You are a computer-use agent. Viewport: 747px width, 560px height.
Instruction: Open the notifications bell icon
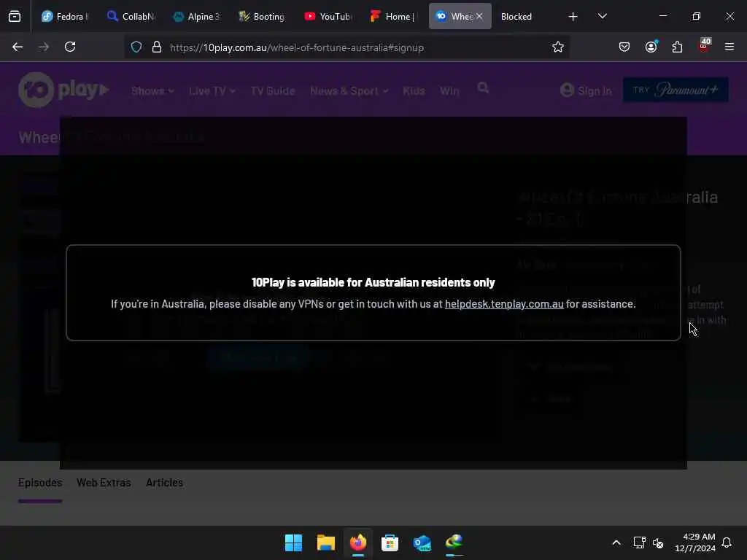coord(727,542)
